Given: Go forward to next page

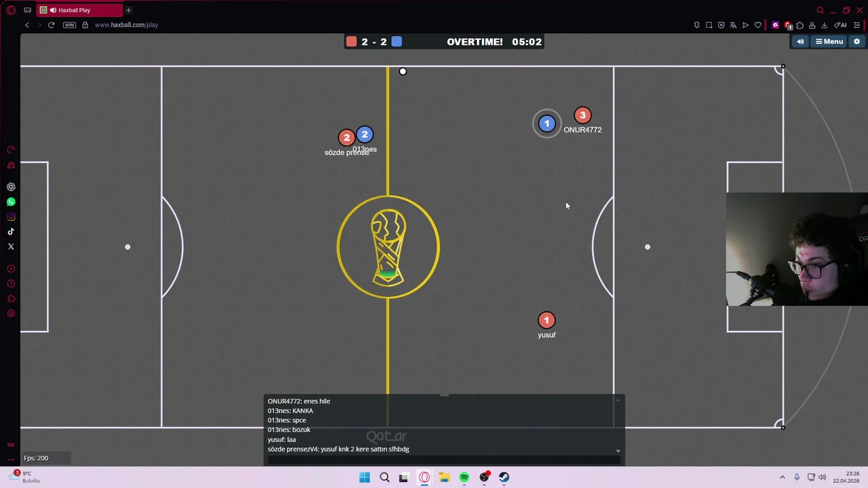Looking at the screenshot, I should [x=39, y=25].
